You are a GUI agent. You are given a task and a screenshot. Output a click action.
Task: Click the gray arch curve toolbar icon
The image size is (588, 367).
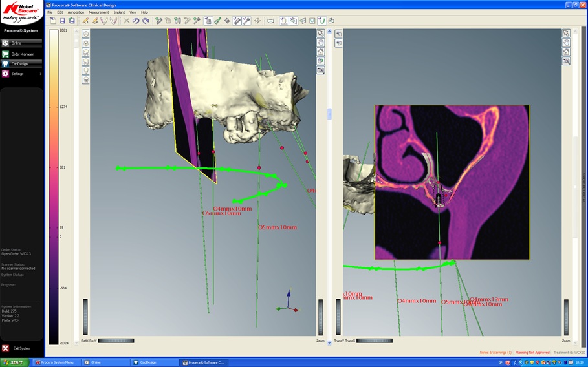pyautogui.click(x=113, y=21)
